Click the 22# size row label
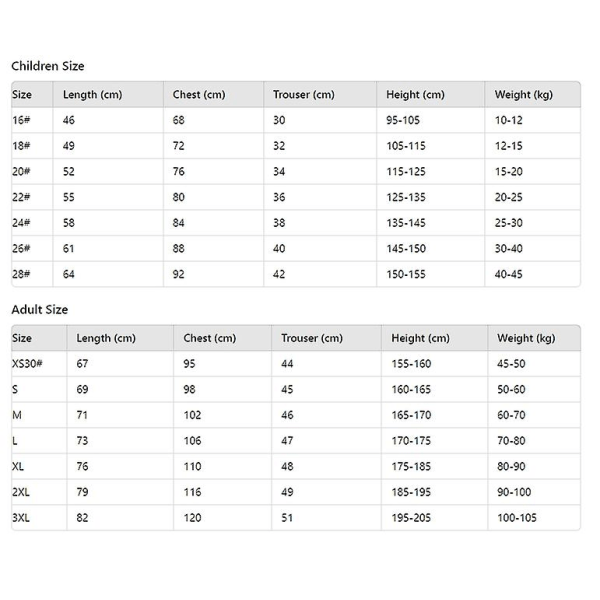Image resolution: width=600 pixels, height=600 pixels. 21,197
